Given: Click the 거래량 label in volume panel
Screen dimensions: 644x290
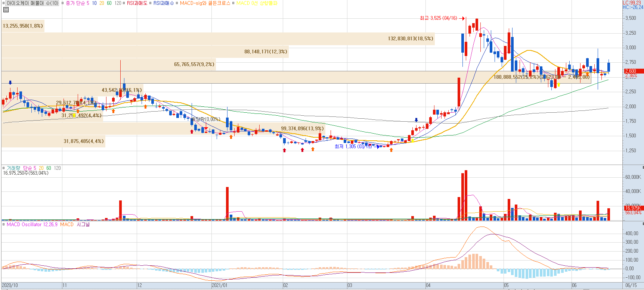Looking at the screenshot, I should point(13,168).
